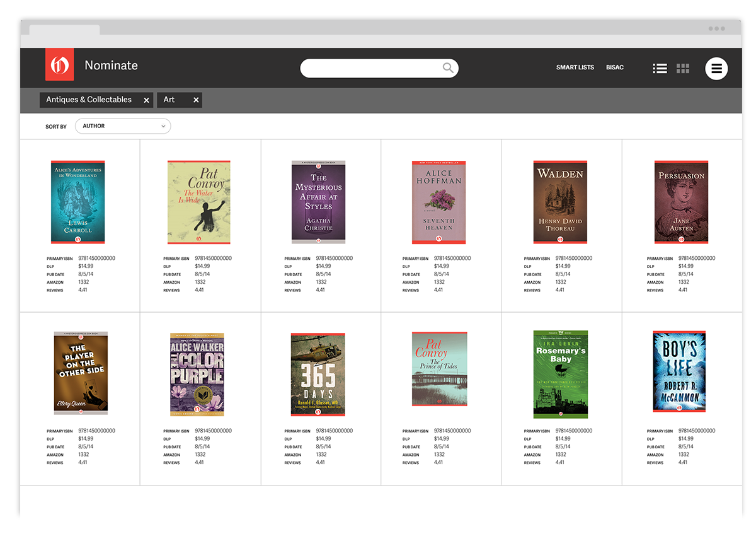Click the Nominate title text
Viewport: 756px width, 536px height.
pyautogui.click(x=112, y=66)
